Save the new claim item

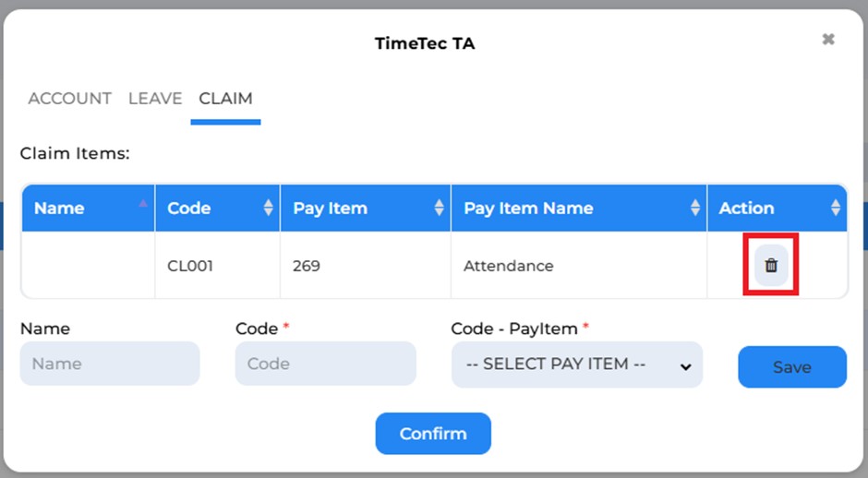click(x=792, y=366)
